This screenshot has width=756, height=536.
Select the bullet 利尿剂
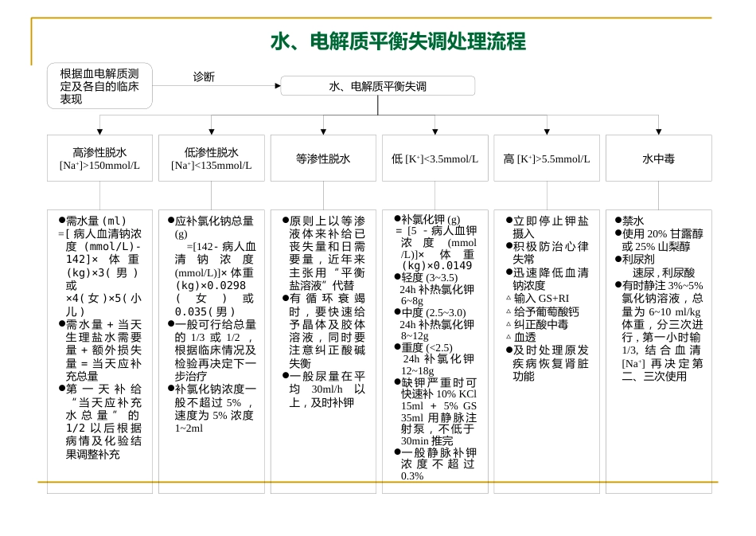point(635,260)
